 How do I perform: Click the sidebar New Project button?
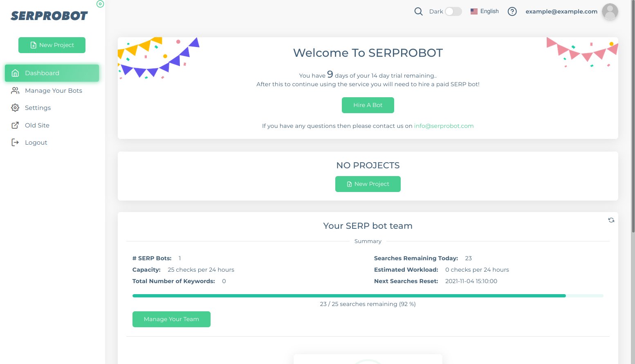(52, 45)
